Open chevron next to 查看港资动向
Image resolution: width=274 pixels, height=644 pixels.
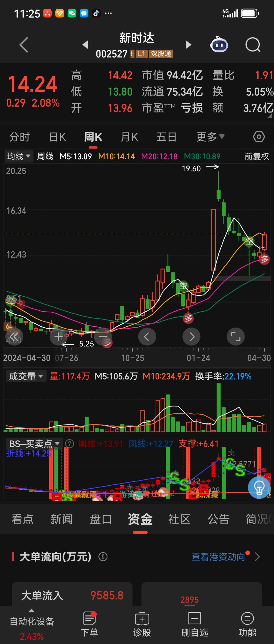[257, 557]
